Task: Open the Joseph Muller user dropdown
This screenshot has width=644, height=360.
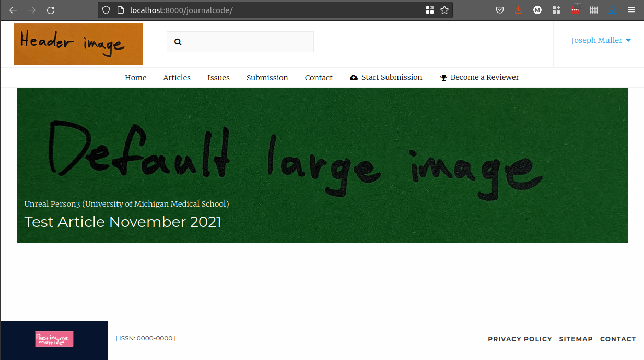Action: tap(601, 40)
